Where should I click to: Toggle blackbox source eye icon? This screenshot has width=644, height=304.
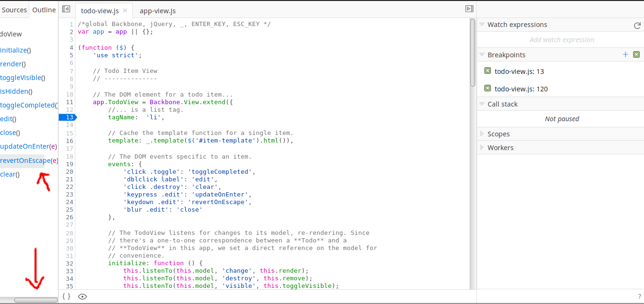82,296
